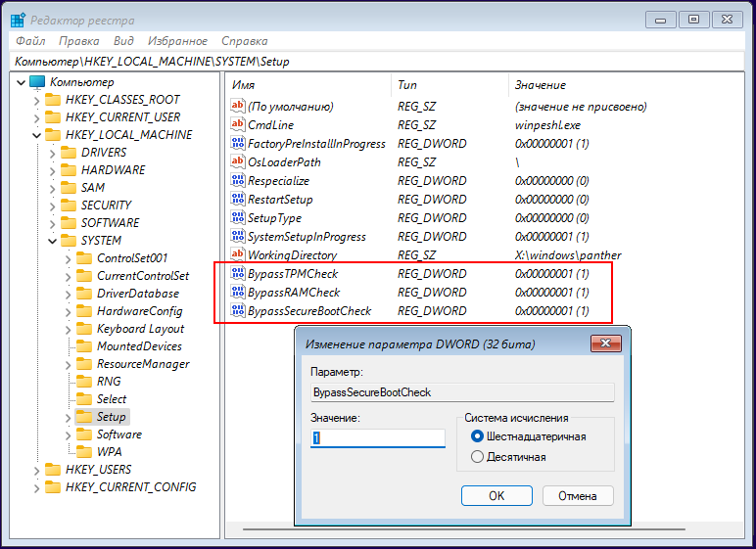The height and width of the screenshot is (549, 756).
Task: Collapse the SYSTEM key branch
Action: (x=53, y=241)
